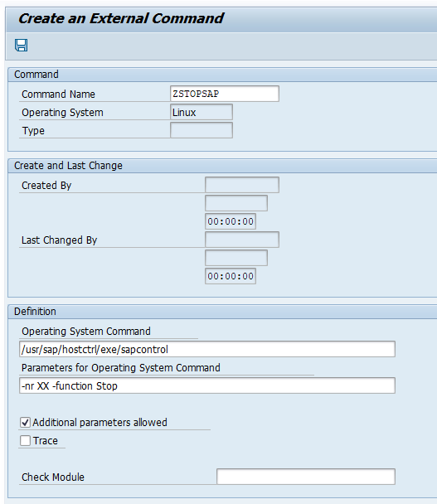
Task: Click the Command group header
Action: click(36, 75)
